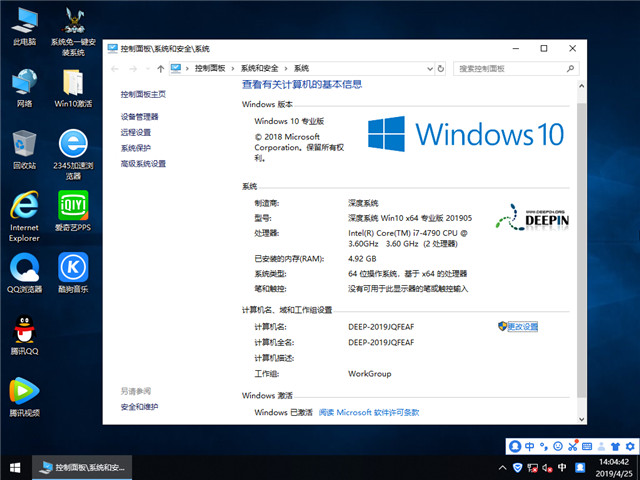Click the blue shield security tray icon
Viewport: 640px width, 480px height.
pyautogui.click(x=518, y=468)
